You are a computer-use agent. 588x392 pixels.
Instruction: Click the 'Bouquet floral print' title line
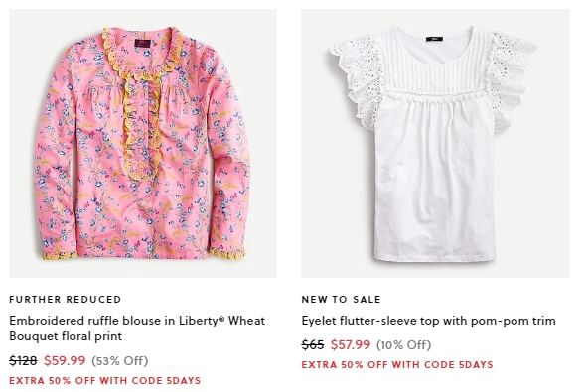pyautogui.click(x=66, y=336)
